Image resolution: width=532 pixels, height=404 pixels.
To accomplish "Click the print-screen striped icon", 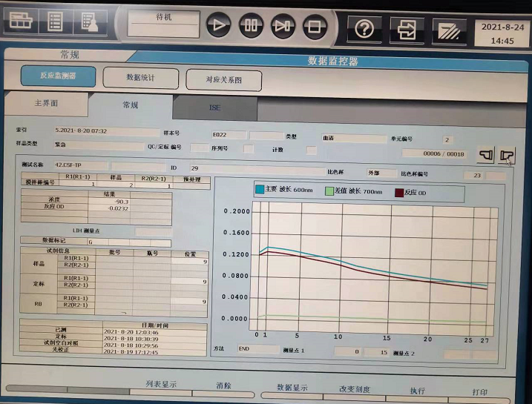I will [449, 32].
